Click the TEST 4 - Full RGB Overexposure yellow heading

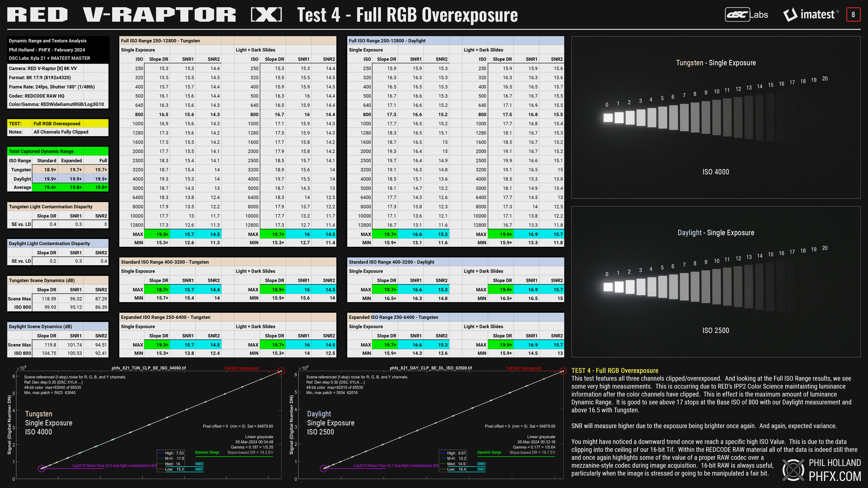click(615, 371)
